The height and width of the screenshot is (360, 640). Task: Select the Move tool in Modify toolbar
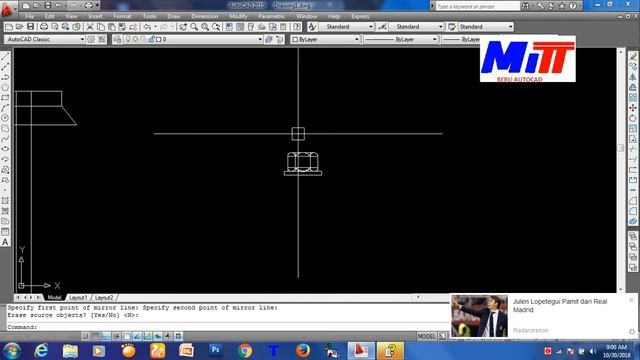[x=633, y=108]
